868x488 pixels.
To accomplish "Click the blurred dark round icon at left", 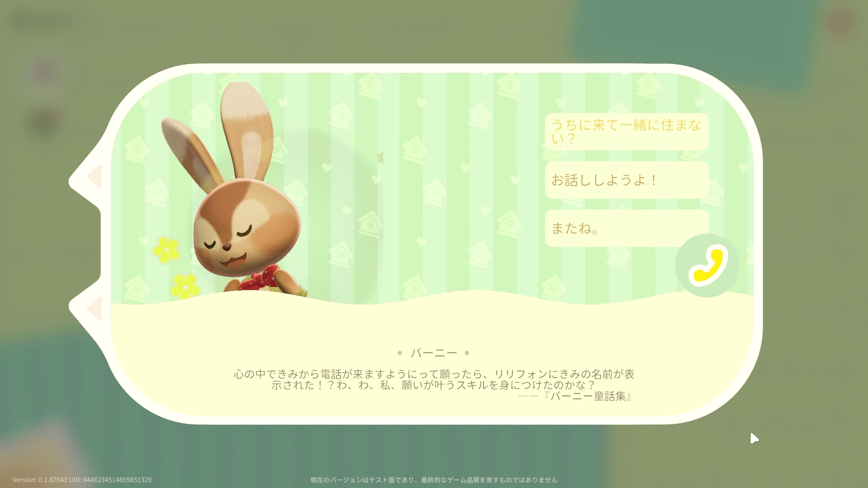I will 45,122.
